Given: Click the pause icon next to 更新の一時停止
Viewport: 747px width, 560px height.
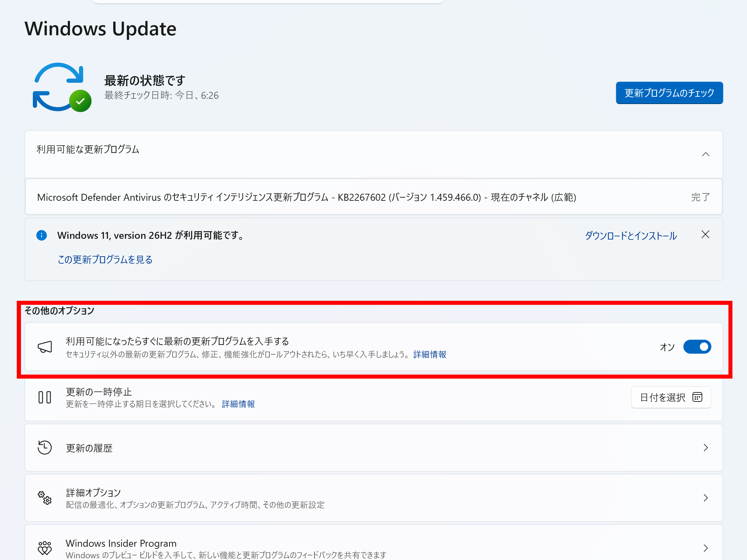Looking at the screenshot, I should [45, 397].
